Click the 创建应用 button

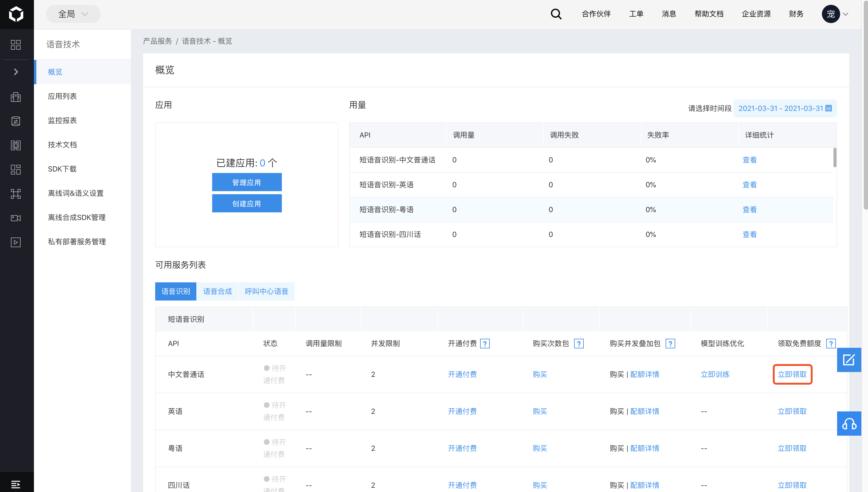click(x=247, y=203)
